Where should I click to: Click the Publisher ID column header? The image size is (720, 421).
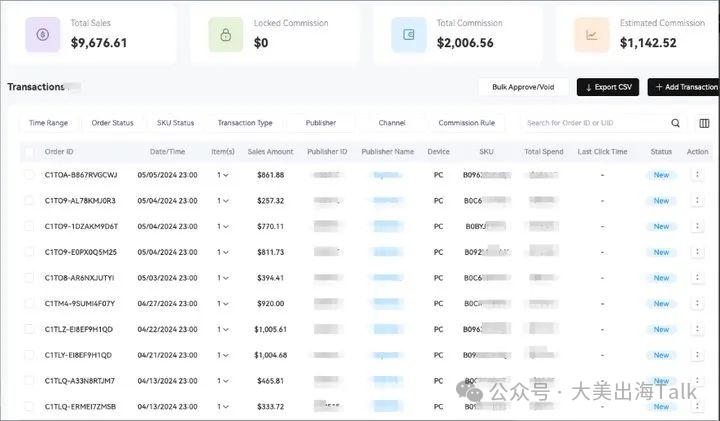point(327,152)
